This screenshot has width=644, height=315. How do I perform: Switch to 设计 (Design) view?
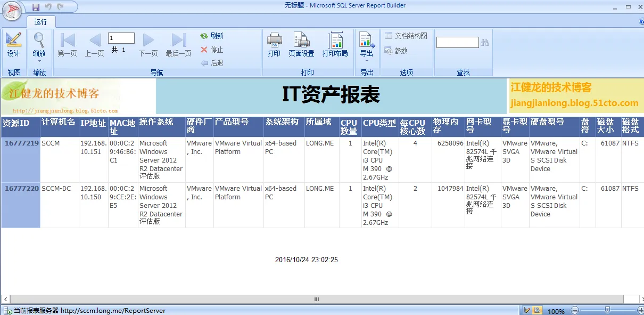tap(14, 45)
